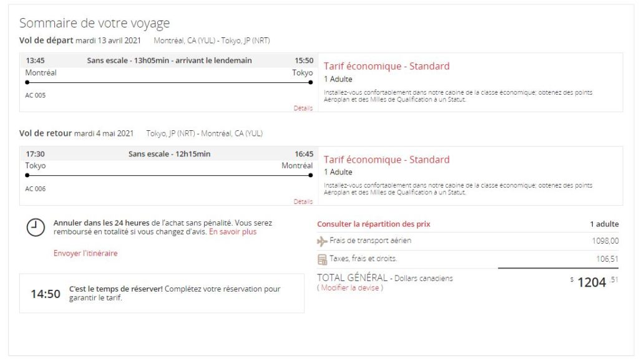Select the Tarif économique - Standard departure fare
639x364 pixels.
point(386,65)
